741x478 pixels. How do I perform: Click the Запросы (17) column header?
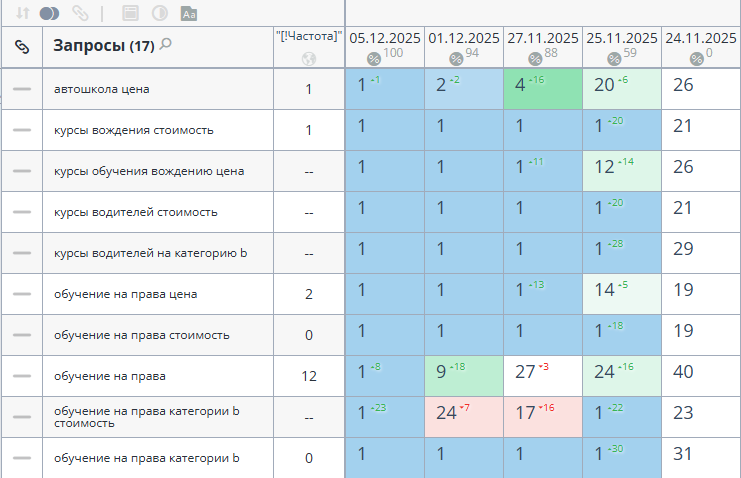pyautogui.click(x=102, y=46)
